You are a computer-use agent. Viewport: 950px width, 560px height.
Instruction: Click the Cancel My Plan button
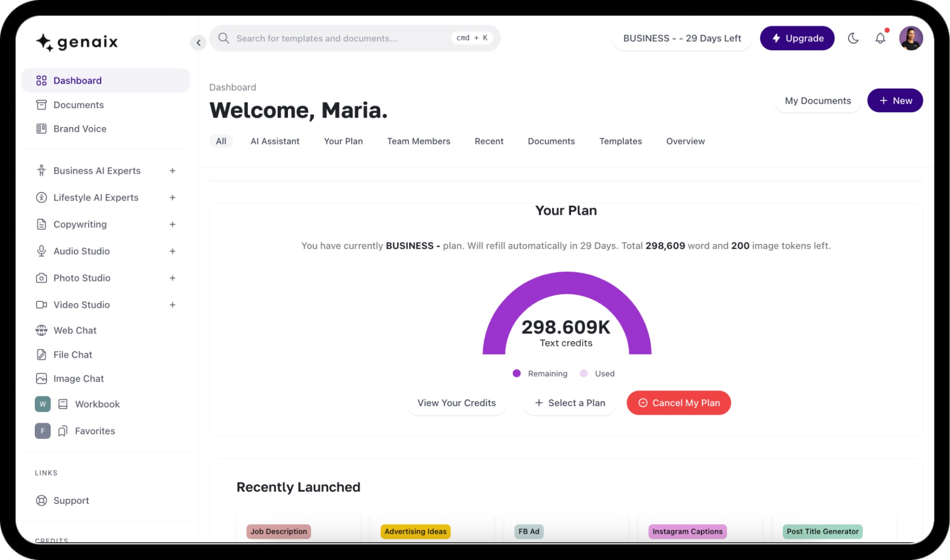tap(679, 403)
